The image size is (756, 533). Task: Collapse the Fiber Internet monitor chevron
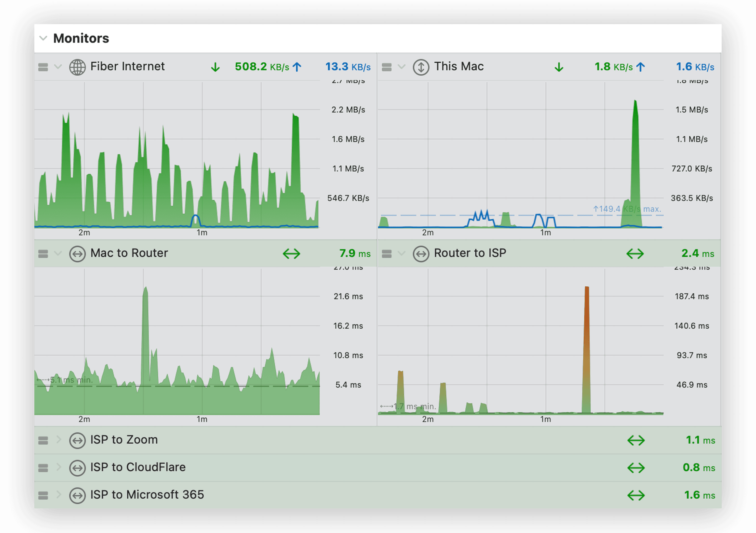(58, 67)
